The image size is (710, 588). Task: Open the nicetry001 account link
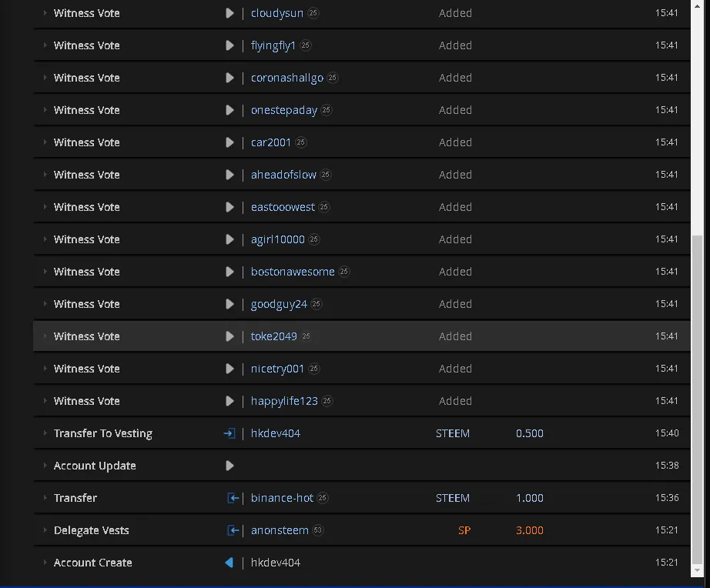click(277, 369)
